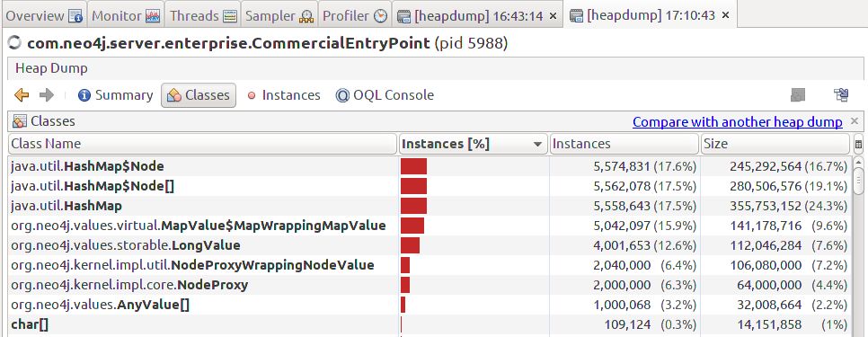Close the heapdump 17:10:43 tab

click(726, 15)
